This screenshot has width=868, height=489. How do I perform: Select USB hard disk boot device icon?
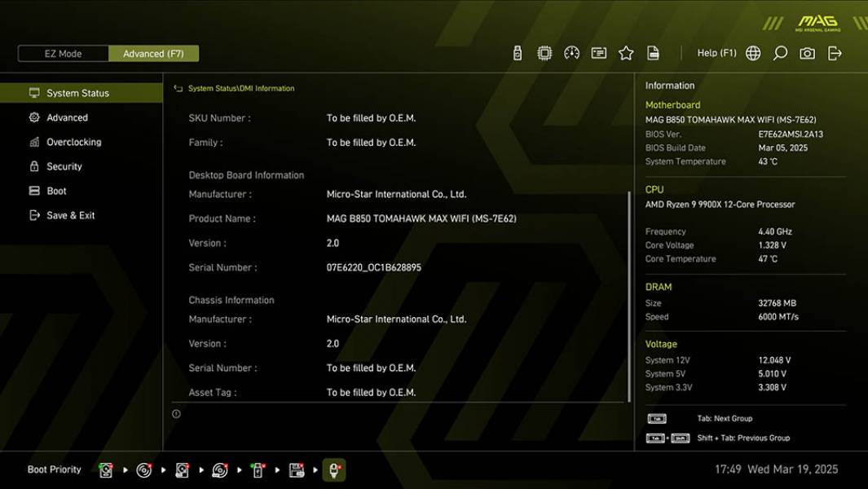pos(182,470)
